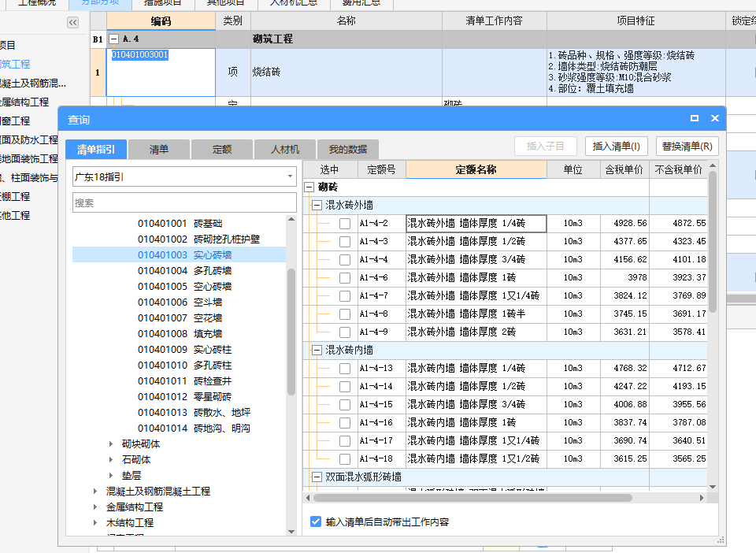This screenshot has height=553, width=756.
Task: Click 烧结砖 name cell in main table
Action: pos(346,72)
